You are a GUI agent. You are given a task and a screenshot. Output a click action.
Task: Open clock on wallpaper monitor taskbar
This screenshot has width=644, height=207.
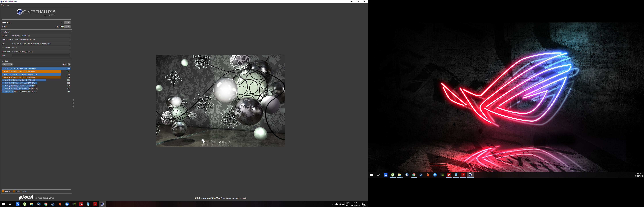click(x=639, y=175)
